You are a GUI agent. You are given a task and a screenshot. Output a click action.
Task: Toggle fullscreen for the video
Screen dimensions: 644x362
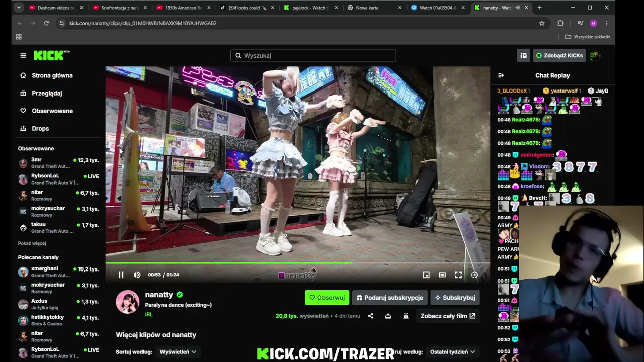pyautogui.click(x=458, y=275)
